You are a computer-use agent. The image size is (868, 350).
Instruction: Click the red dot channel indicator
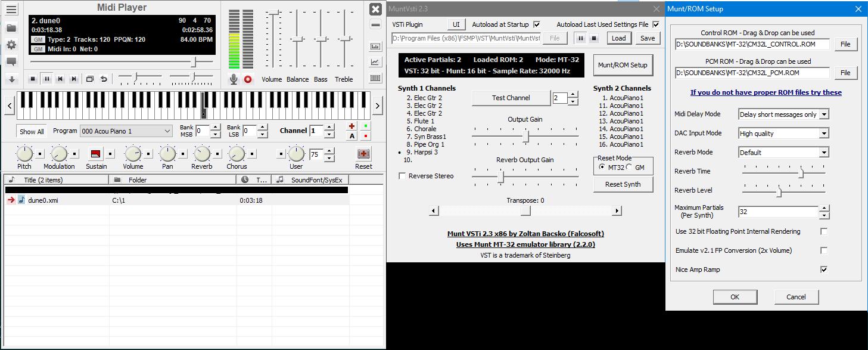(x=365, y=136)
